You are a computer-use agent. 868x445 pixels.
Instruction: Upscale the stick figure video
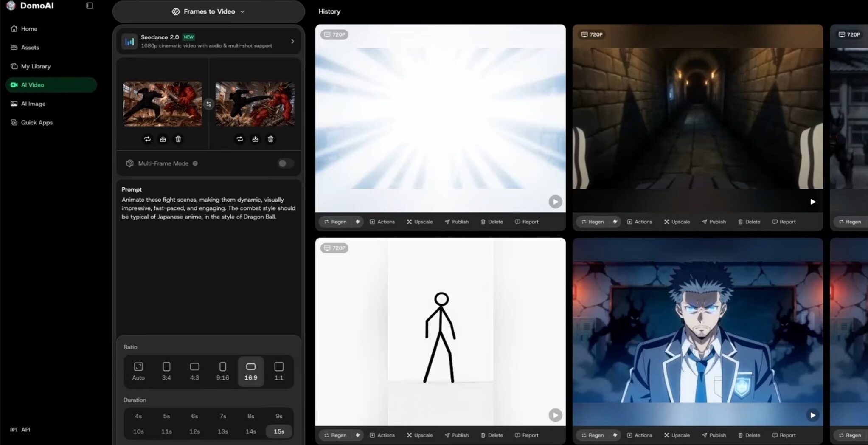coord(419,435)
